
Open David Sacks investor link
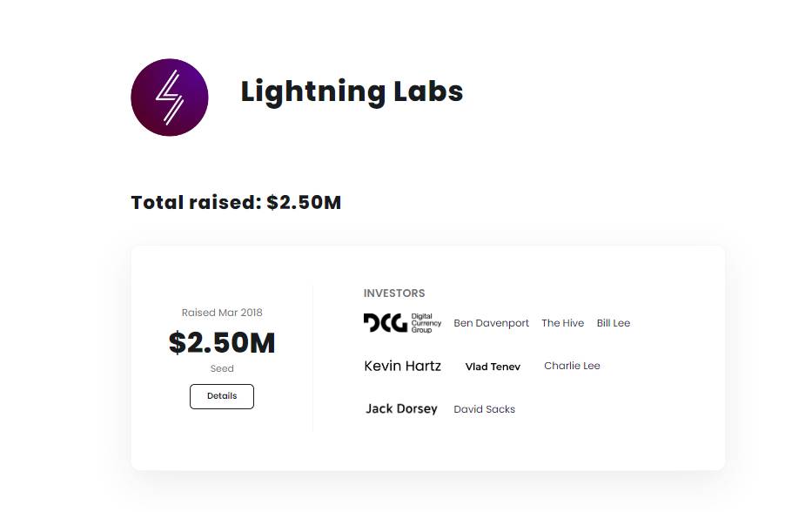coord(484,409)
